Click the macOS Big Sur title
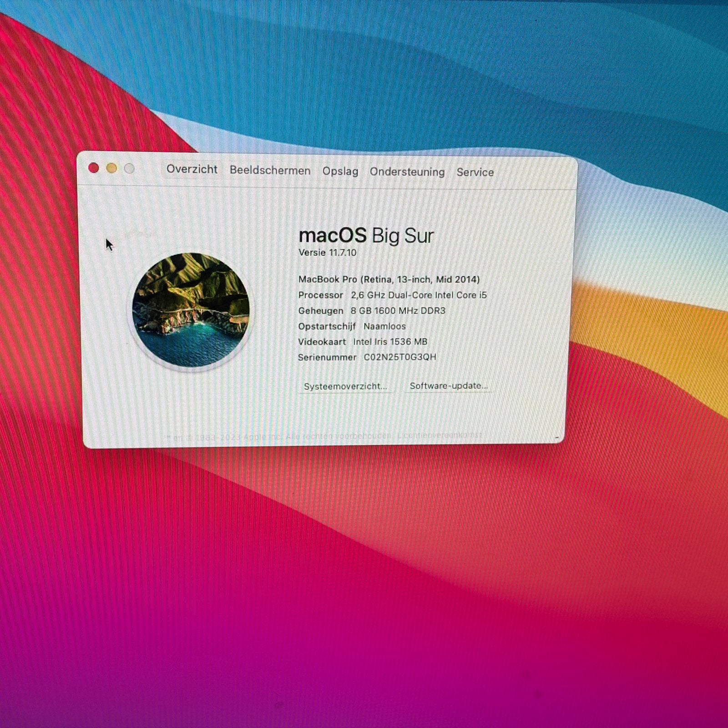The width and height of the screenshot is (728, 728). tap(366, 236)
